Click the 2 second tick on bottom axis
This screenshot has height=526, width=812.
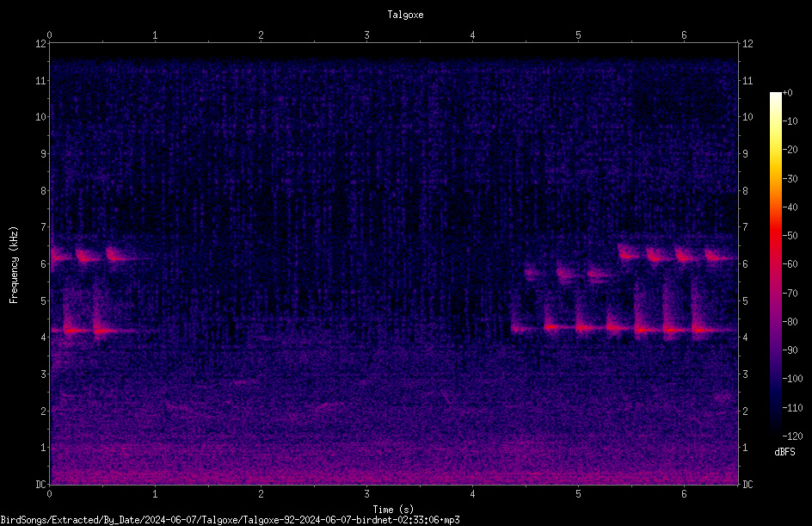(261, 494)
